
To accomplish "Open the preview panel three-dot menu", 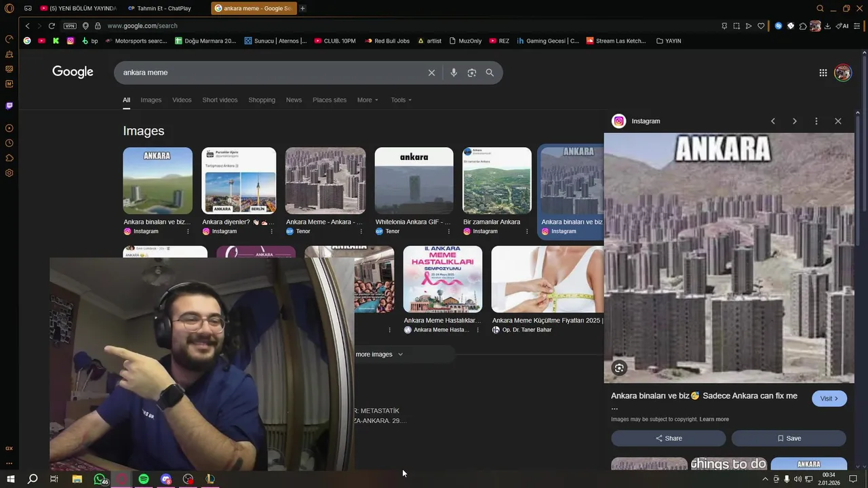I will 816,121.
